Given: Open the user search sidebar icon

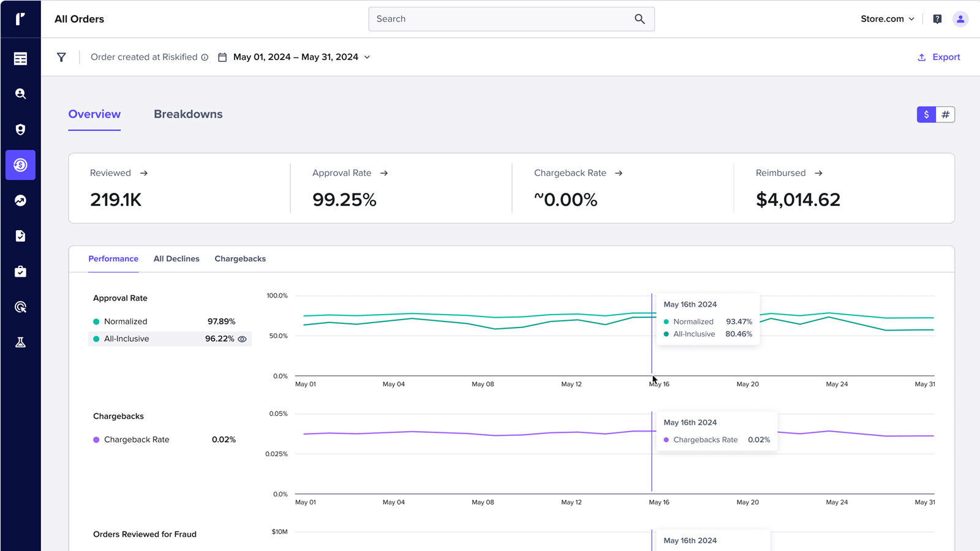Looking at the screenshot, I should (x=20, y=94).
